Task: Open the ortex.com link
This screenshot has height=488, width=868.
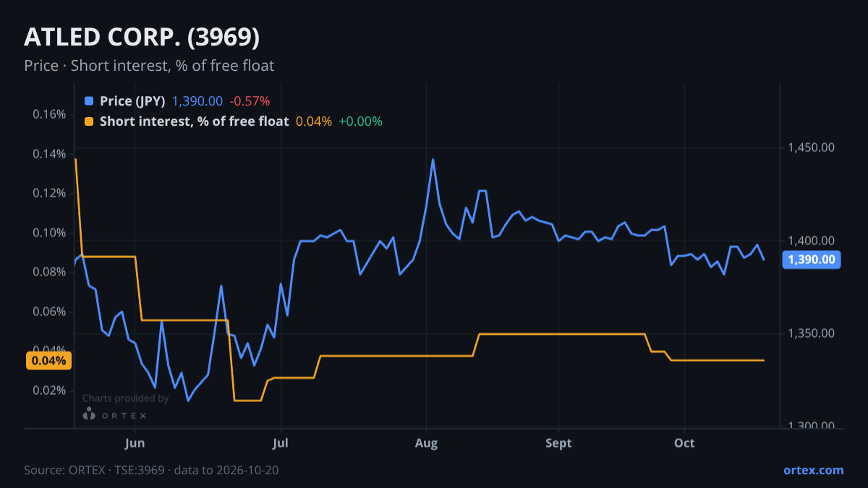Action: [813, 470]
